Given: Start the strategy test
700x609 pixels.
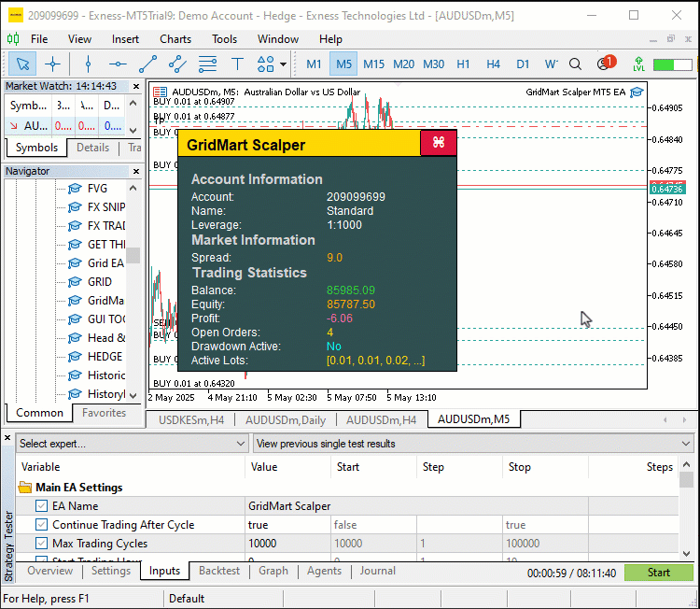Looking at the screenshot, I should 659,573.
